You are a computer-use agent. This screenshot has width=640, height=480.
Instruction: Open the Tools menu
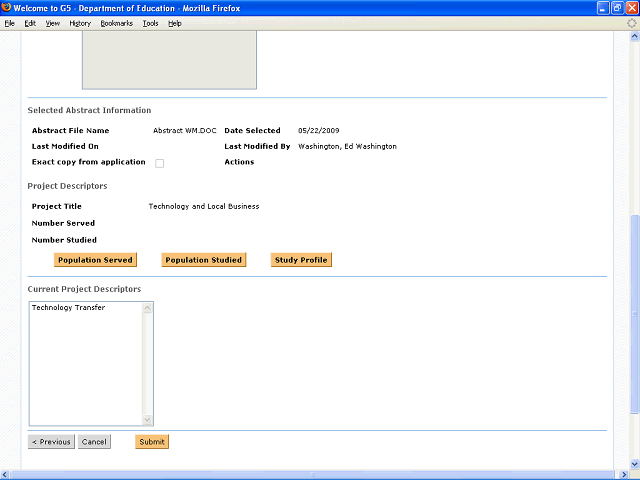pos(151,23)
